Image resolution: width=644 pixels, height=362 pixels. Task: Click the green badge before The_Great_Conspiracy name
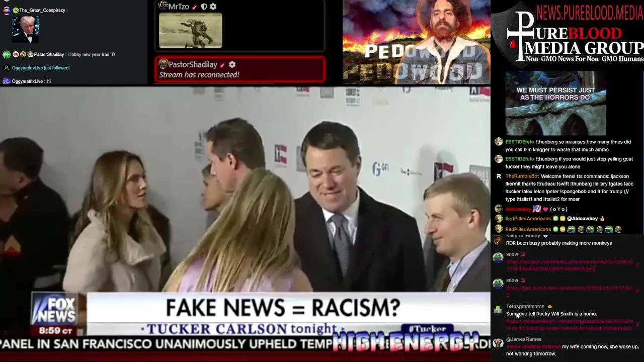pos(16,10)
